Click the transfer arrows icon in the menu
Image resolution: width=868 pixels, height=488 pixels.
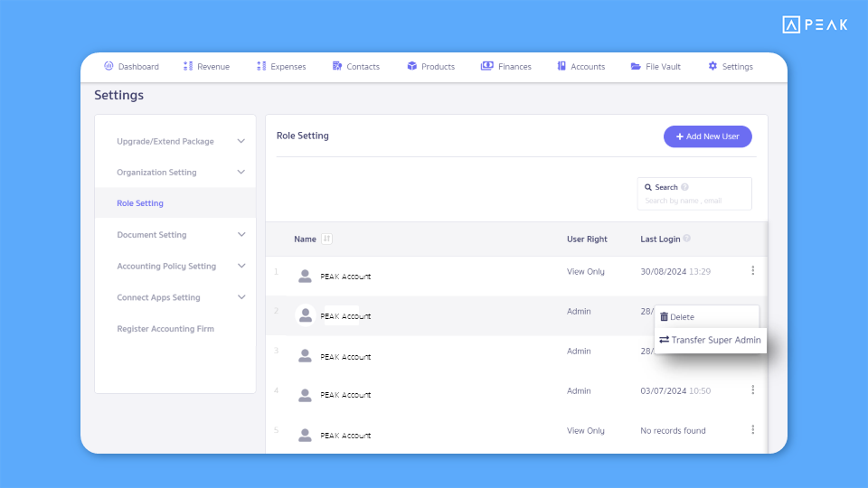point(665,340)
